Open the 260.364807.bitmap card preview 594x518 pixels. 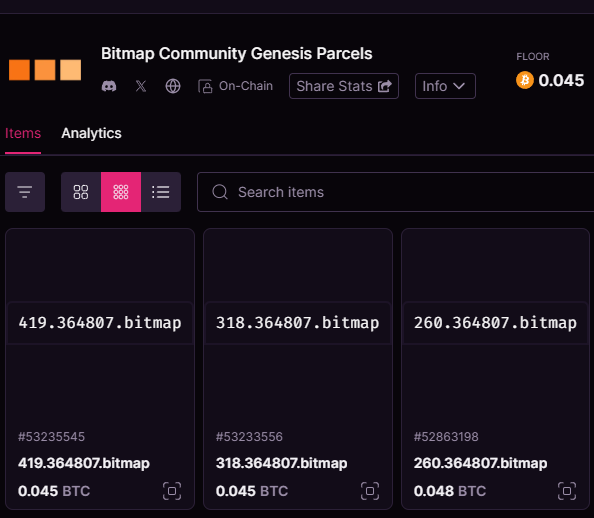[495, 323]
